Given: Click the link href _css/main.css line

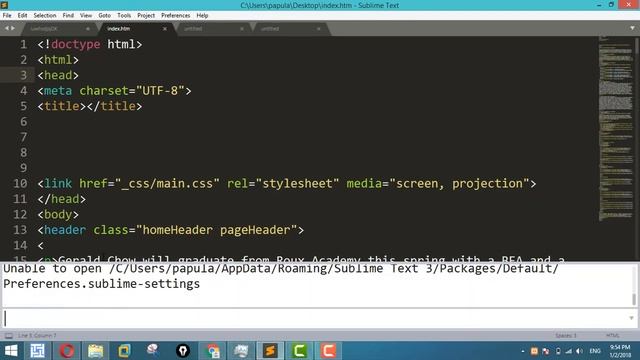Looking at the screenshot, I should pos(287,184).
